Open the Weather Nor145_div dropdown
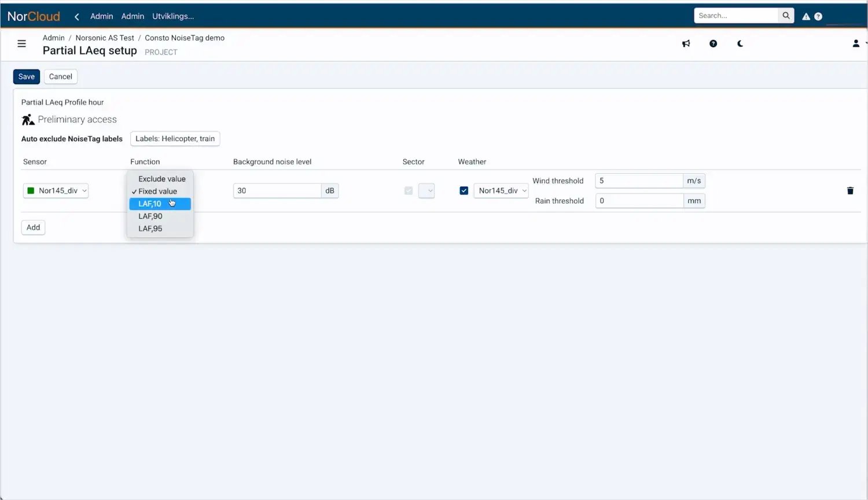Screen dimensions: 868x500 (501, 190)
